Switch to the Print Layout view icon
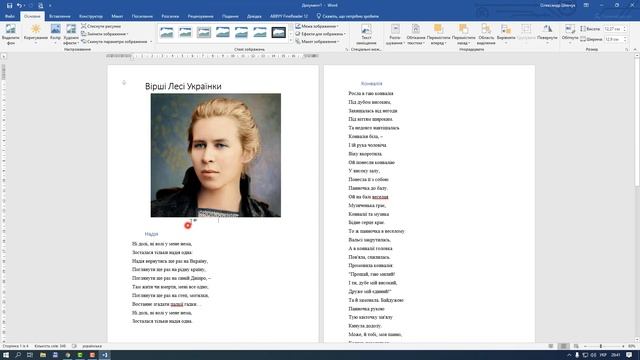Viewport: 640px width, 360px height. (x=563, y=346)
